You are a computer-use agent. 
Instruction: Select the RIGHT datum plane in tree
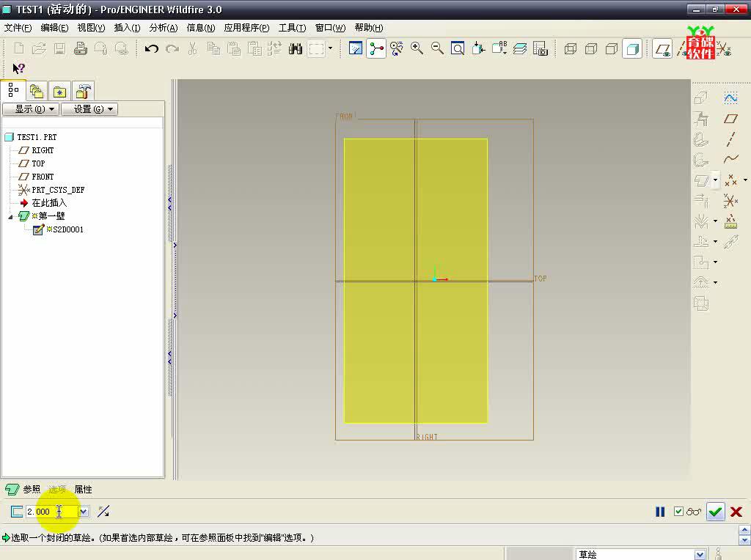click(x=43, y=150)
